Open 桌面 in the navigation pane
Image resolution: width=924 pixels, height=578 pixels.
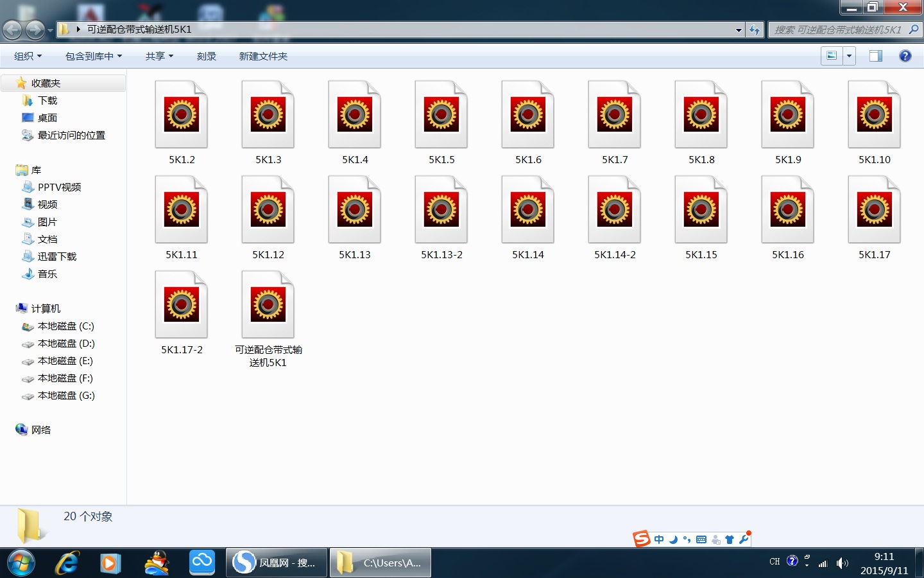coord(47,118)
